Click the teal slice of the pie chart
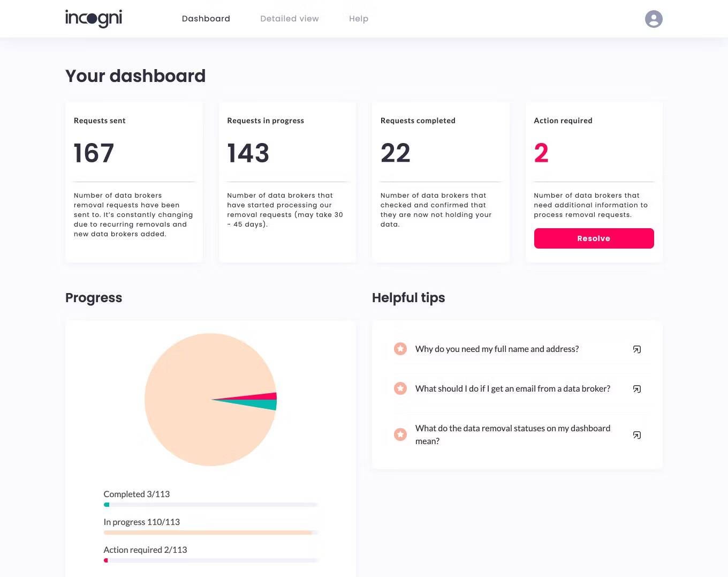This screenshot has width=728, height=577. click(x=263, y=404)
